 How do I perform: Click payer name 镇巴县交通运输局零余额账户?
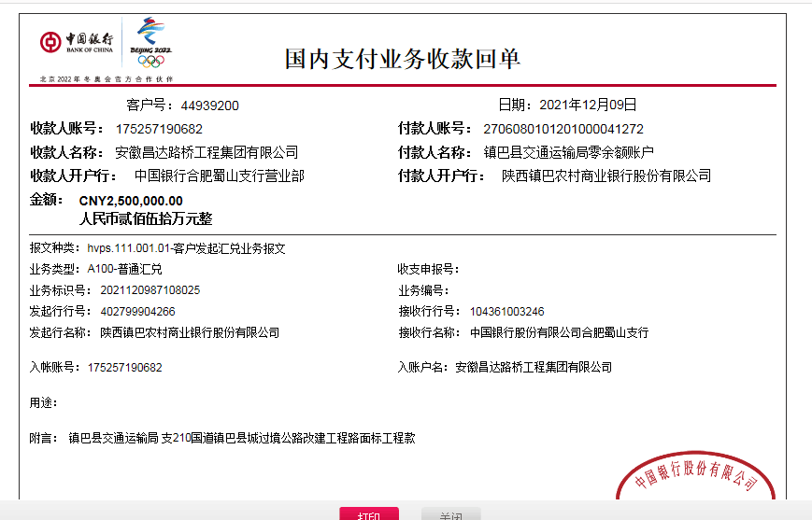(568, 152)
